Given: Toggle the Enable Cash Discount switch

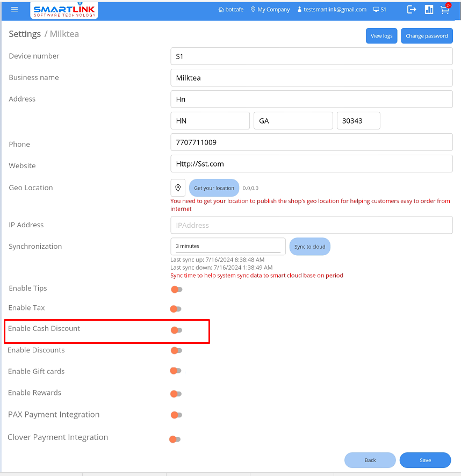Looking at the screenshot, I should click(176, 330).
